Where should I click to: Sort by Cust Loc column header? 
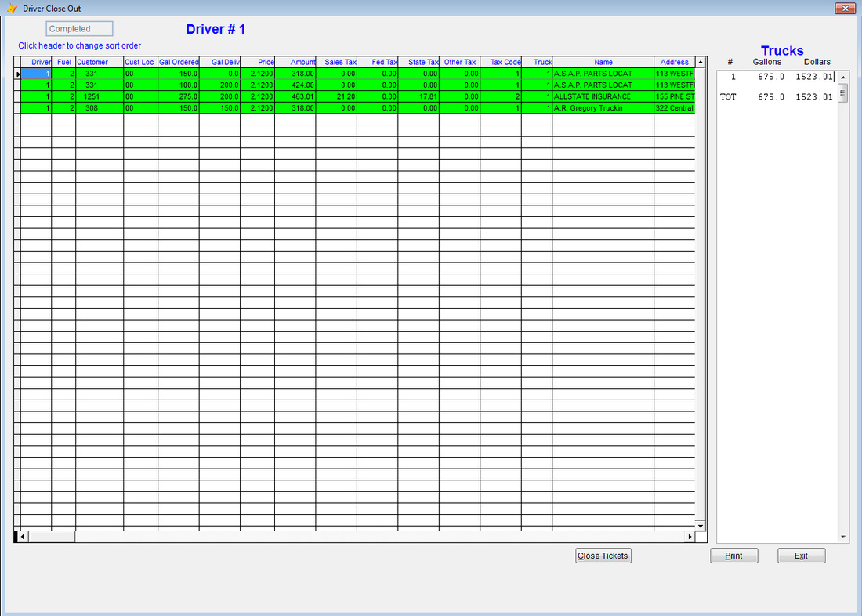click(x=141, y=62)
